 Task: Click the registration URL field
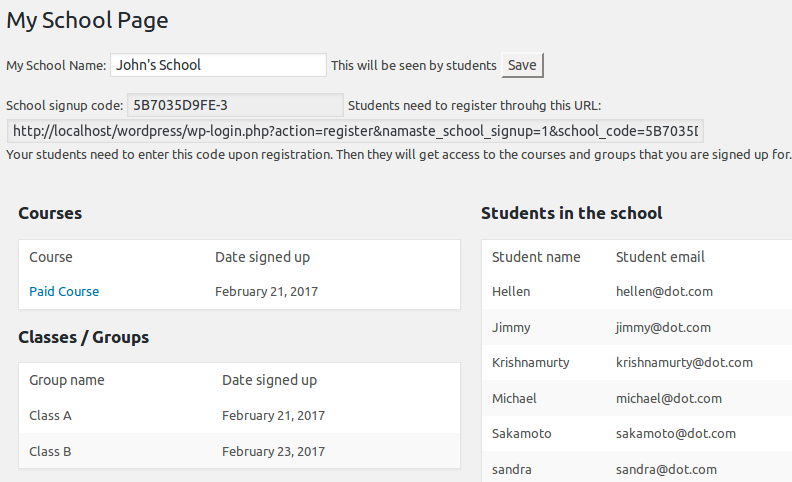355,131
